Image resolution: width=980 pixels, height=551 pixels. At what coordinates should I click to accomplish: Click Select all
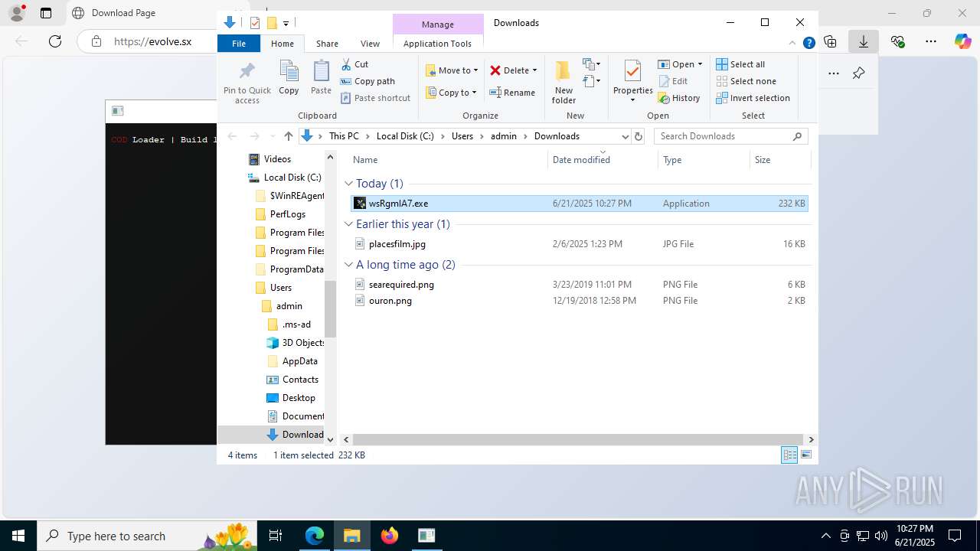(740, 64)
